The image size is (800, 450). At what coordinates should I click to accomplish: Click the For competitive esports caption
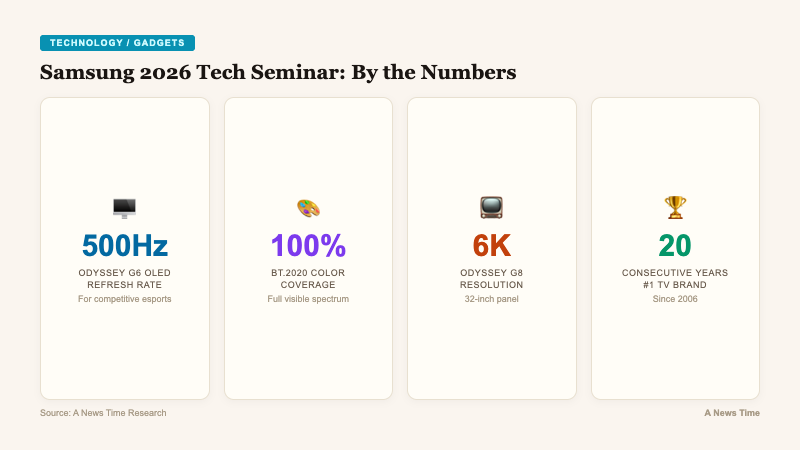pyautogui.click(x=124, y=299)
